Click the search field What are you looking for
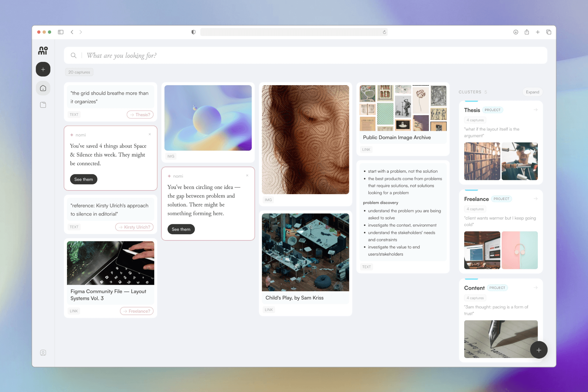 (x=214, y=55)
